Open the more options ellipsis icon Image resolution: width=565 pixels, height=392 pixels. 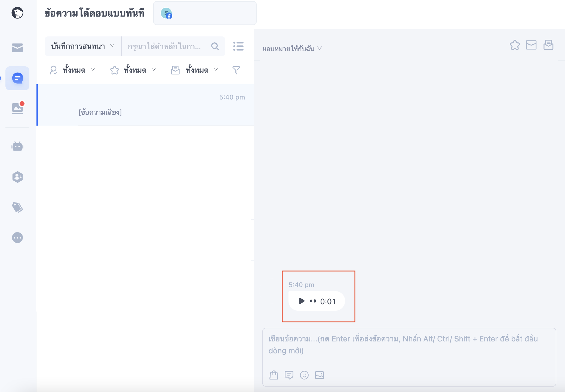click(17, 238)
